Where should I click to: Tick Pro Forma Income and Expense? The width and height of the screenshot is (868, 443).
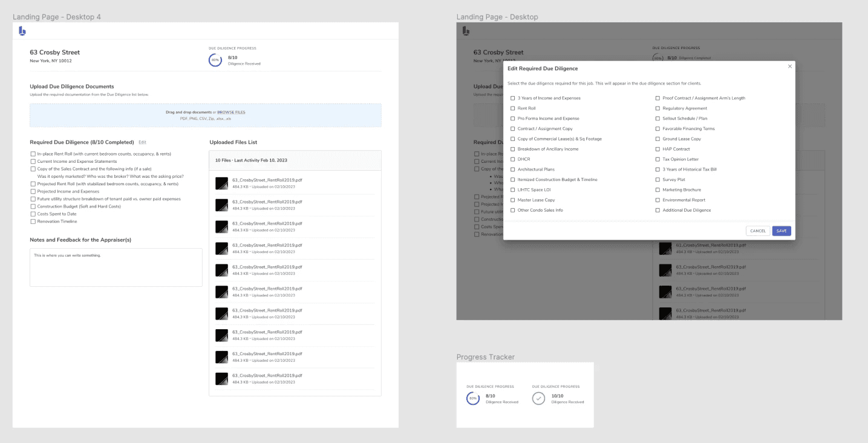(513, 119)
